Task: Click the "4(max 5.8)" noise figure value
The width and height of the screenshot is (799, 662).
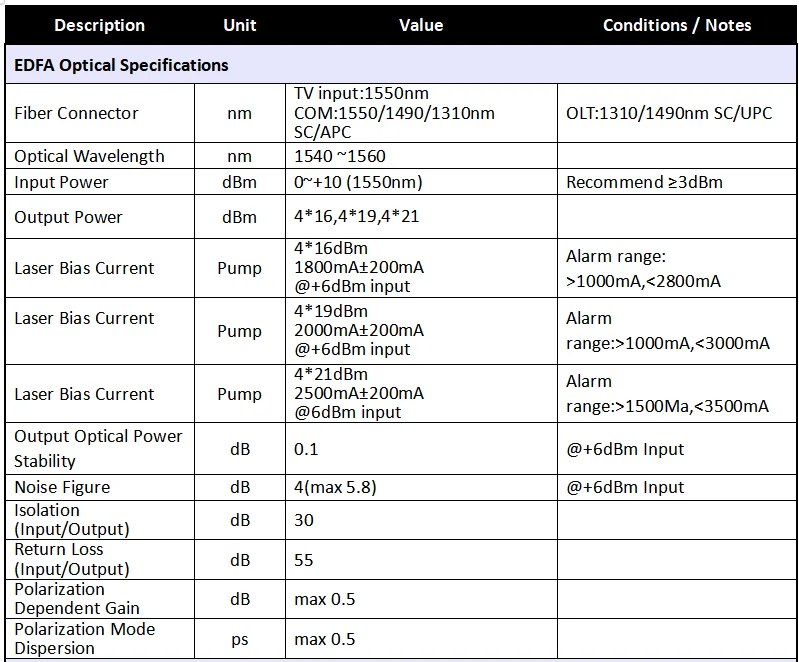Action: coord(335,487)
